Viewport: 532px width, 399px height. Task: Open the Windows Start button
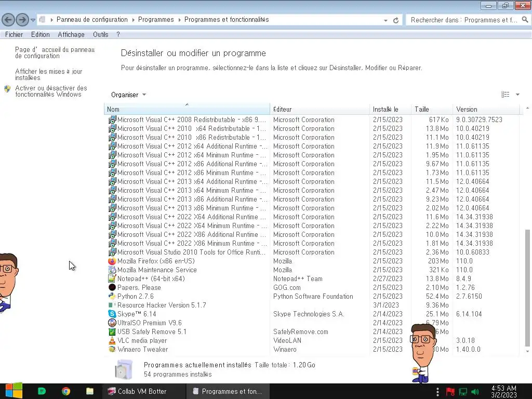[14, 391]
